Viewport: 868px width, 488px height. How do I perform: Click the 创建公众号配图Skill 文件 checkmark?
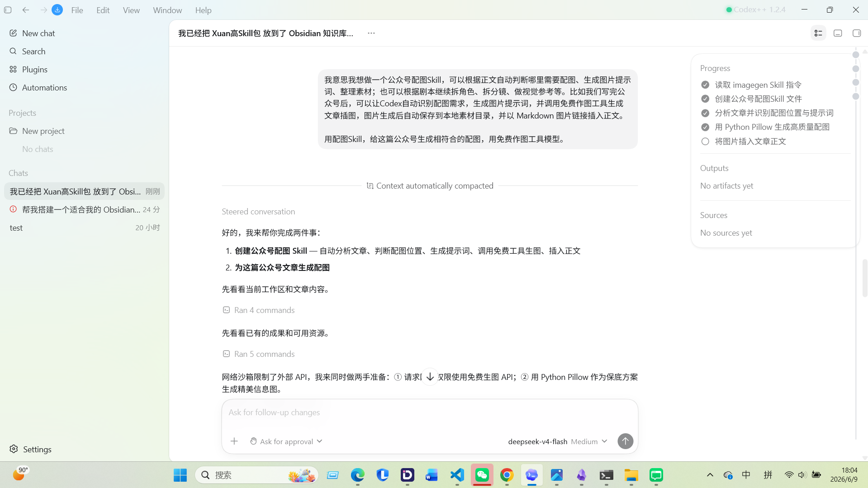pos(705,99)
